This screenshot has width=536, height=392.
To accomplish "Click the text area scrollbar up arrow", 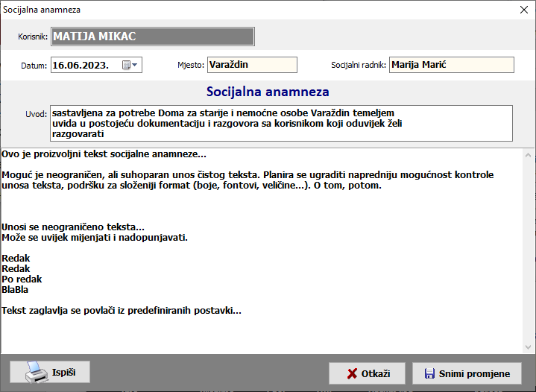I will tap(529, 156).
